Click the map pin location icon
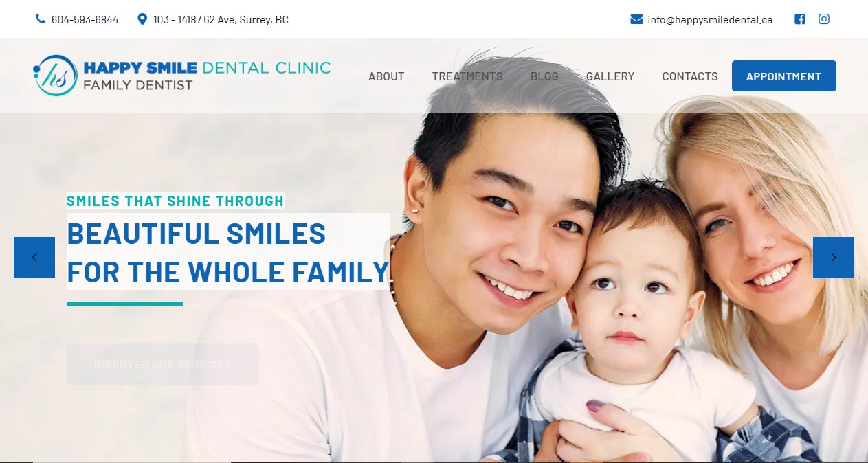Viewport: 868px width, 463px height. [x=142, y=19]
